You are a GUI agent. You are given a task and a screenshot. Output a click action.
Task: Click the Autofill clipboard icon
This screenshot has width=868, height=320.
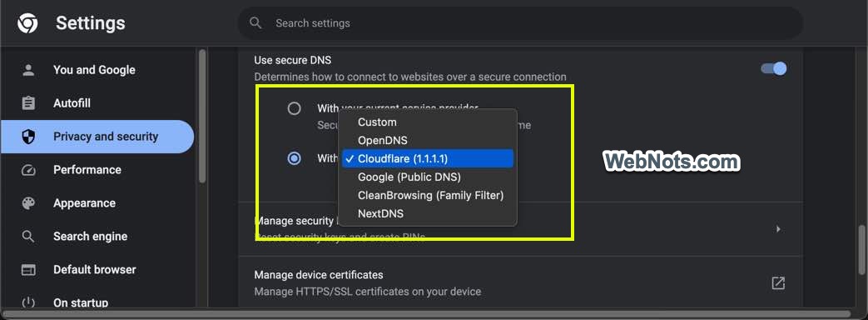(28, 103)
